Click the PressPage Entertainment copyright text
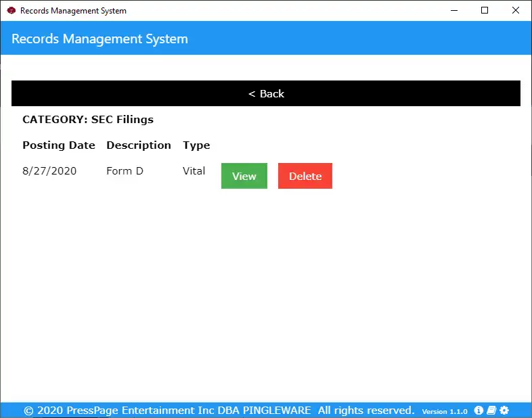Screen dimensions: 532x418 coord(219,410)
